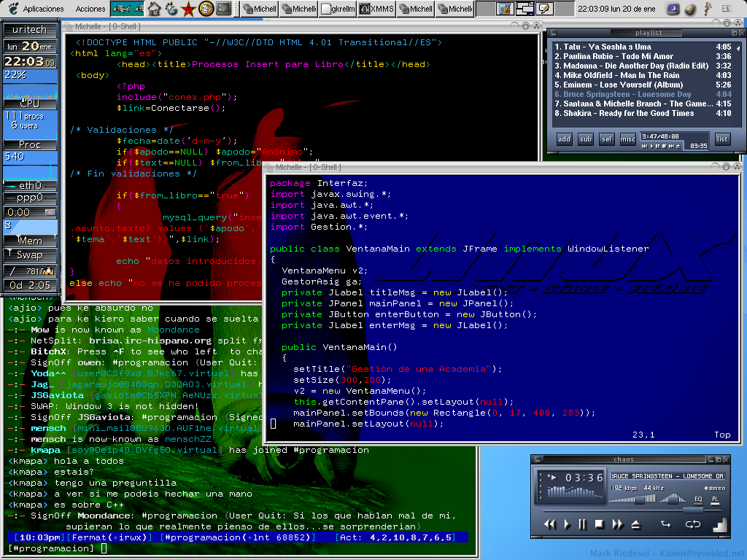Click the Galeon browser launcher icon
The image size is (747, 560).
pos(171,9)
